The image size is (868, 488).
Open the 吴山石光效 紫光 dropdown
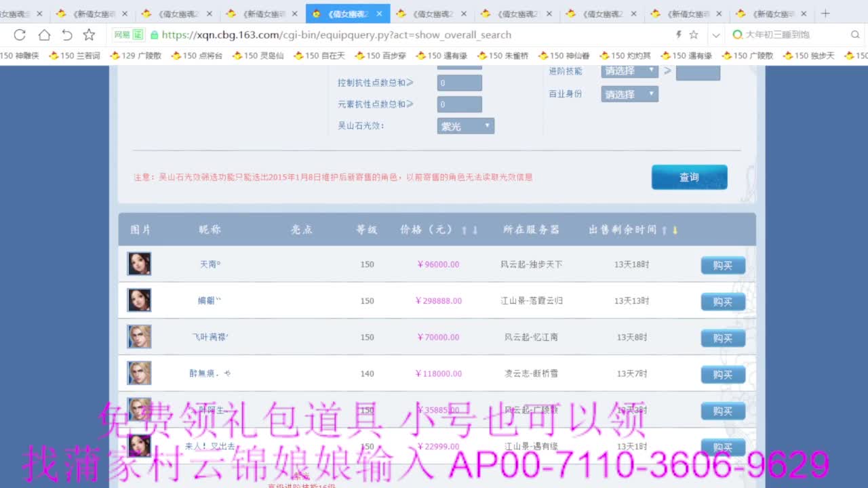pos(465,125)
